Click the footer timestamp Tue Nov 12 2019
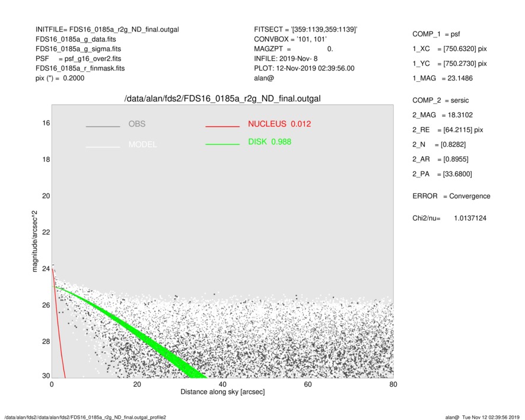 [x=491, y=417]
